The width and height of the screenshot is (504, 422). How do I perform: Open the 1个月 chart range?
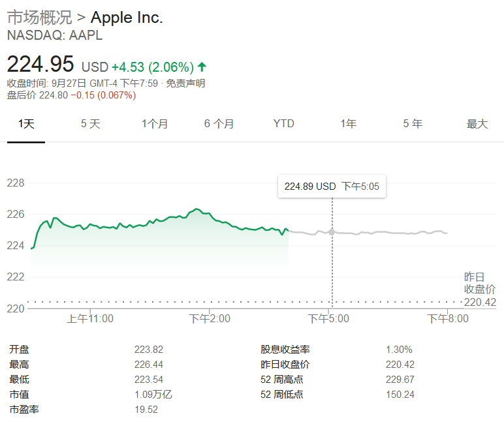click(155, 124)
